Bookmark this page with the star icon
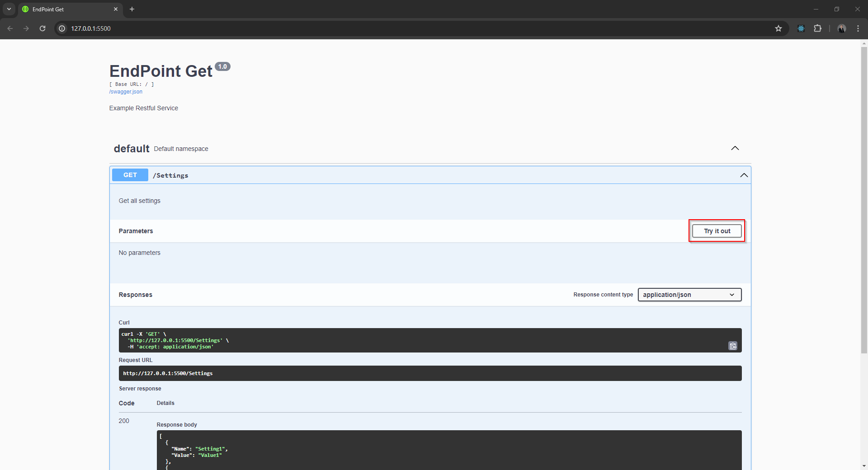 (778, 28)
